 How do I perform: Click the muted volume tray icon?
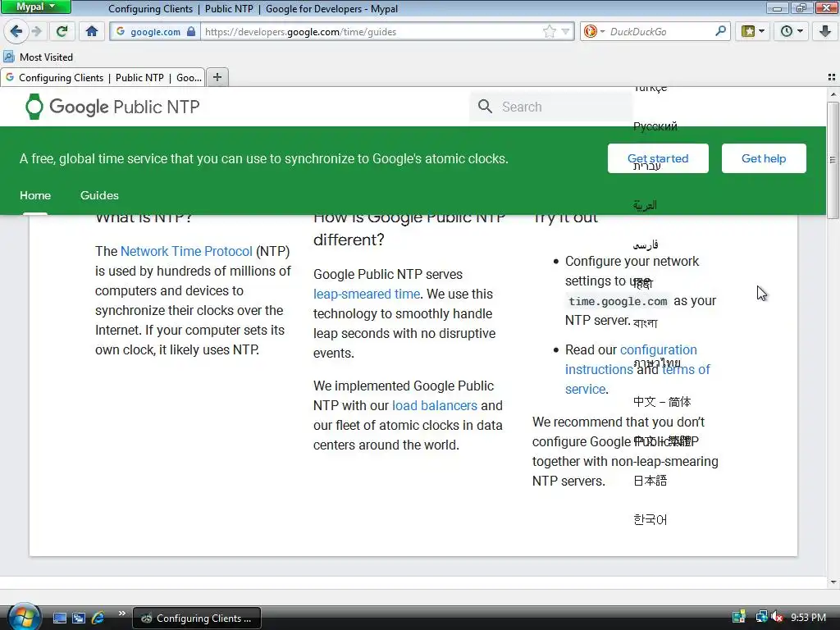click(x=777, y=617)
